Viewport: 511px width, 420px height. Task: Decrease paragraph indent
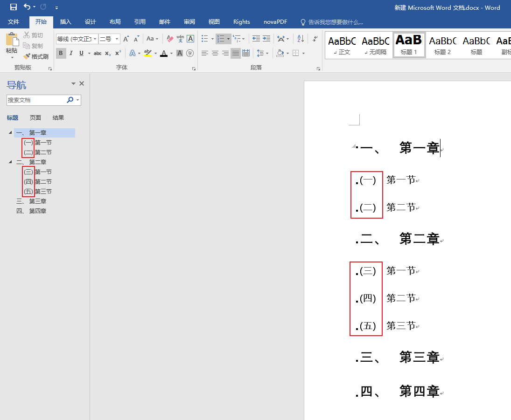[x=256, y=39]
